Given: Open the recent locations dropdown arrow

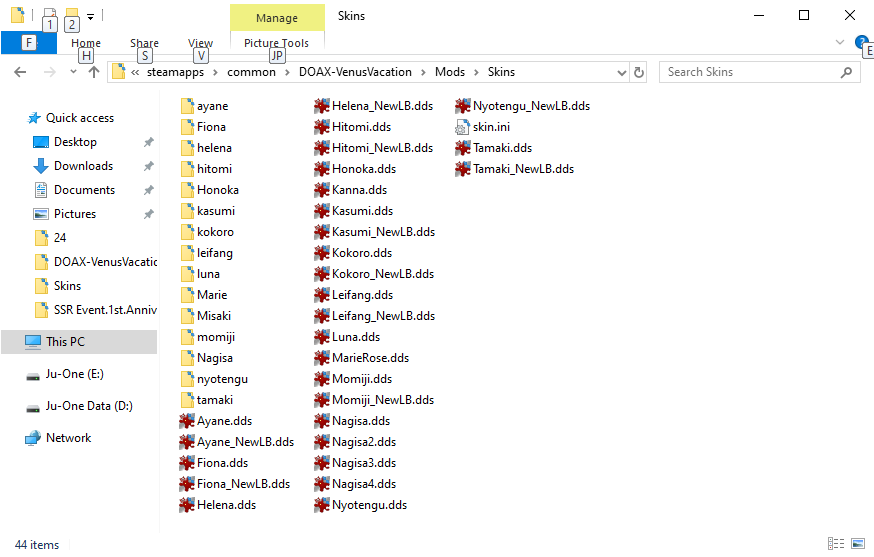Looking at the screenshot, I should (73, 72).
